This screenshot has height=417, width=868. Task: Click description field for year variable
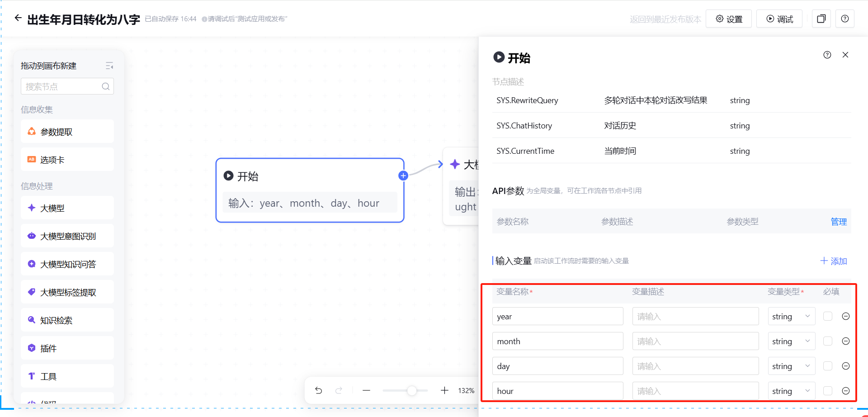click(696, 316)
